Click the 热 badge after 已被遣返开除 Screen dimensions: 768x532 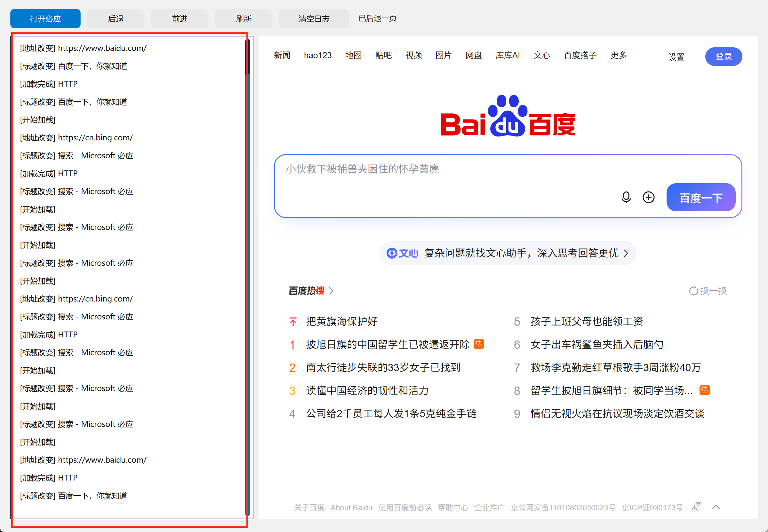tap(478, 344)
